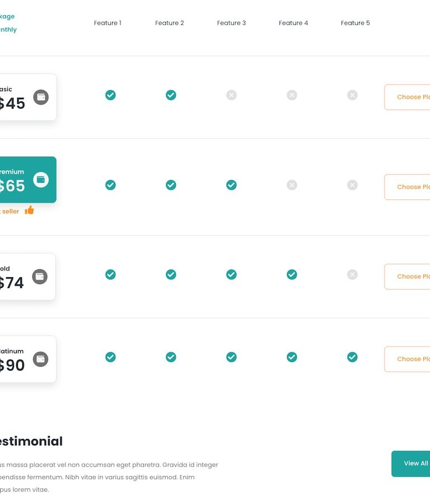Click the Platinum plan wallet icon
This screenshot has height=504, width=430.
tap(40, 359)
